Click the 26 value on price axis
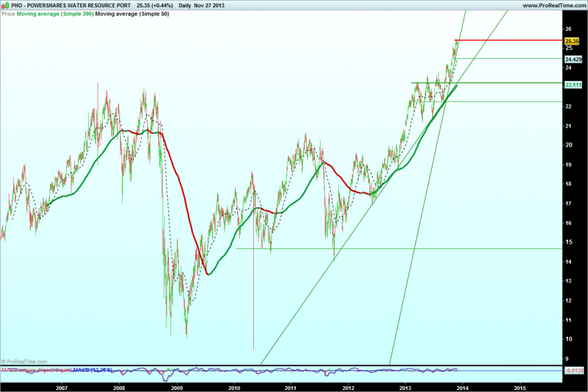 (569, 29)
